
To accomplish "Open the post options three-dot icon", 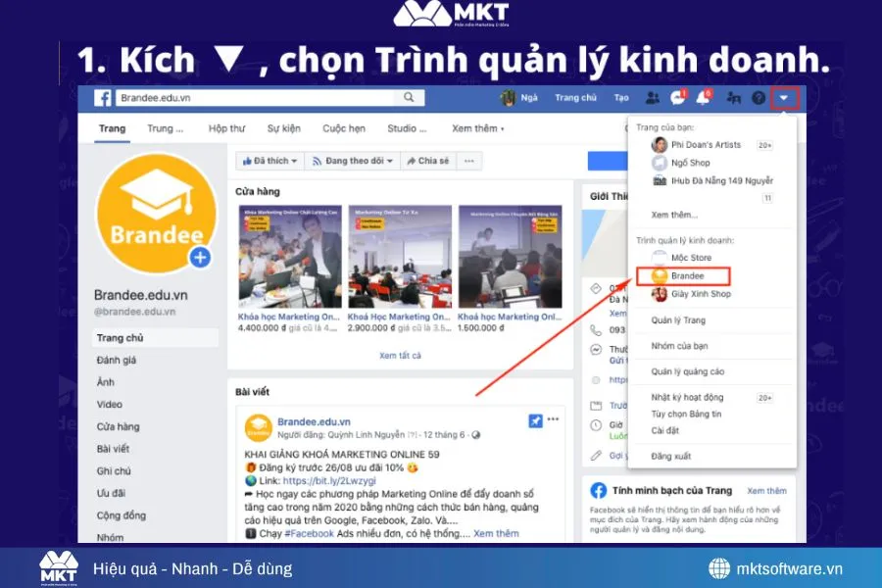I will [554, 418].
